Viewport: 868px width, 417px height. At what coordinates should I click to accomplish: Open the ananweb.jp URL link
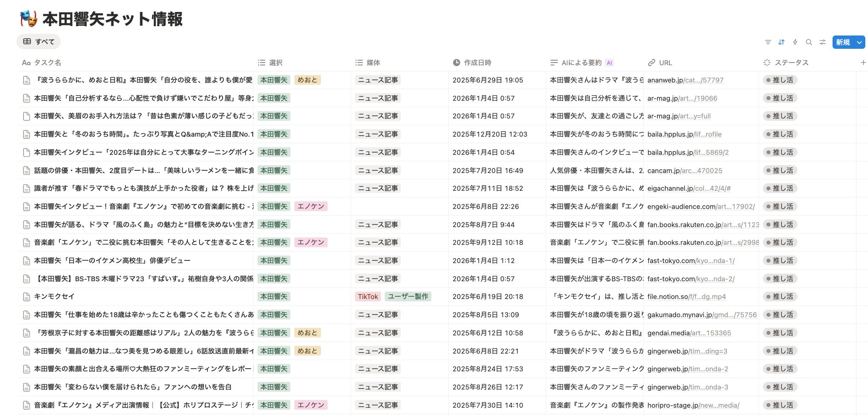[x=685, y=80]
